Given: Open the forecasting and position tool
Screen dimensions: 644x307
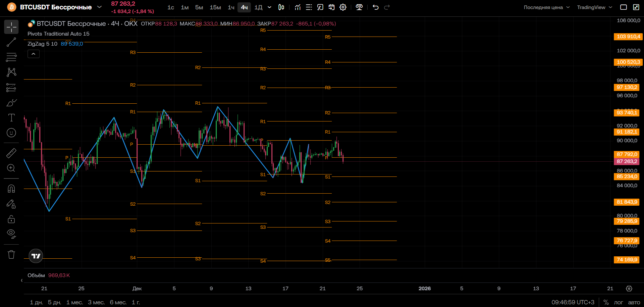Looking at the screenshot, I should [x=11, y=88].
